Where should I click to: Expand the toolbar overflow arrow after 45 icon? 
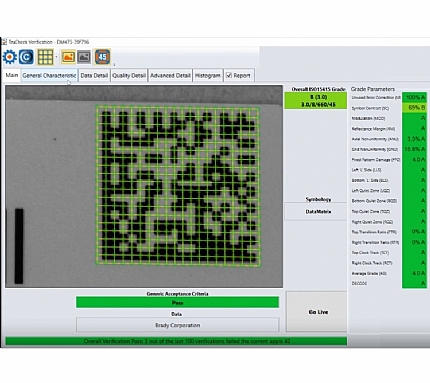114,64
